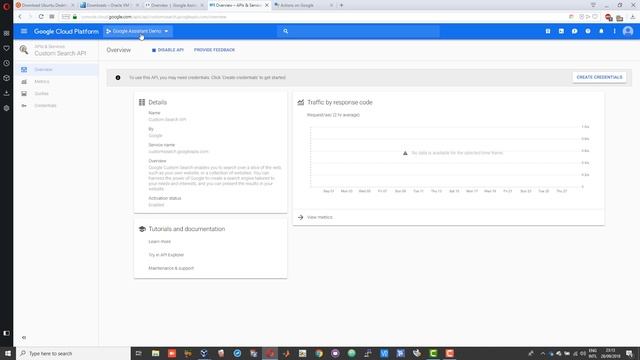Click the Disable API button
Image resolution: width=640 pixels, height=360 pixels.
point(168,50)
